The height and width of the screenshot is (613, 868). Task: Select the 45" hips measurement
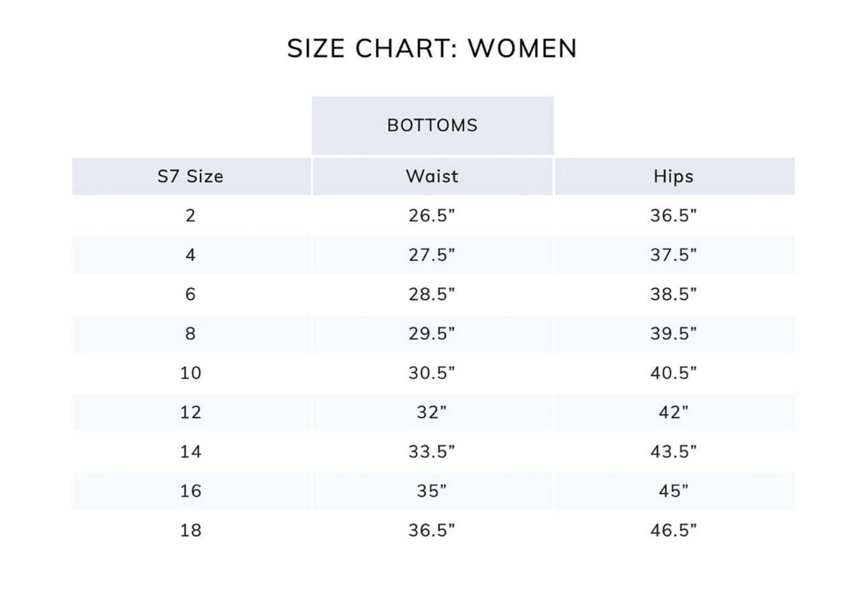pyautogui.click(x=673, y=491)
